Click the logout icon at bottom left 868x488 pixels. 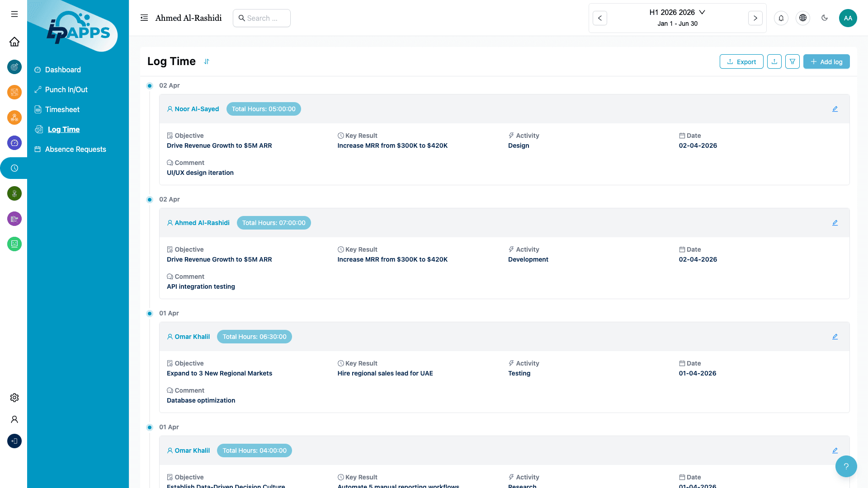14,441
